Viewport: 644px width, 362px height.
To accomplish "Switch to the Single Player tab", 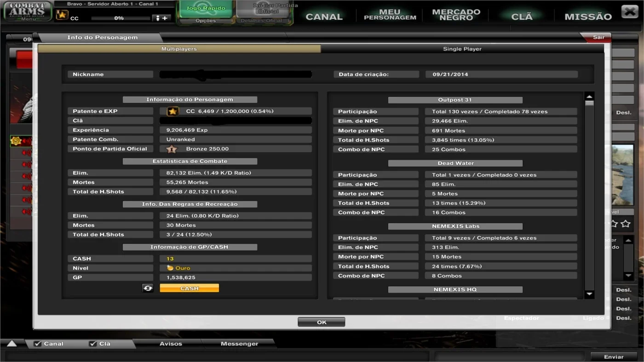I will click(462, 49).
